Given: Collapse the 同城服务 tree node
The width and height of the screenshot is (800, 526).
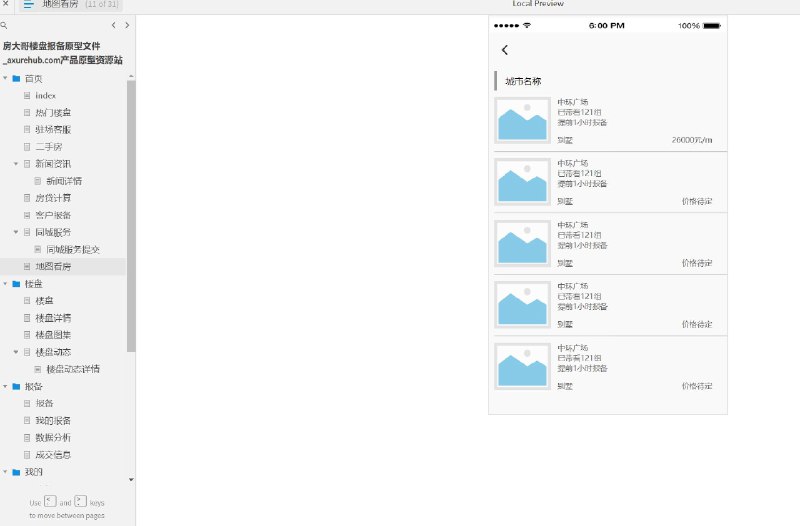Looking at the screenshot, I should 16,232.
